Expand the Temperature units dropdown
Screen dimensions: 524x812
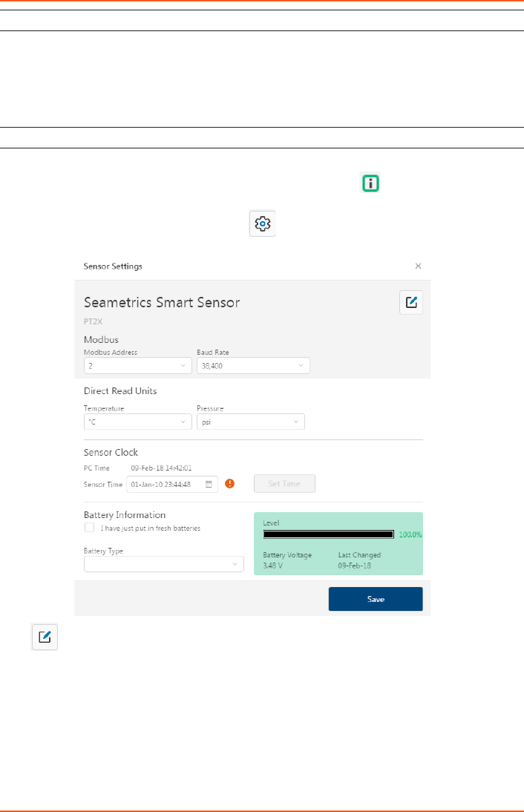coord(138,422)
